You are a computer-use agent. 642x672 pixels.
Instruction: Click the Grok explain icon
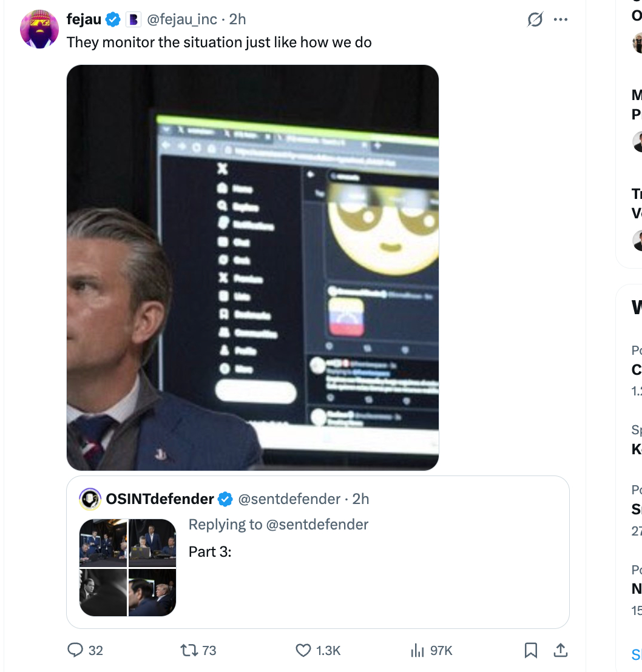click(x=535, y=20)
